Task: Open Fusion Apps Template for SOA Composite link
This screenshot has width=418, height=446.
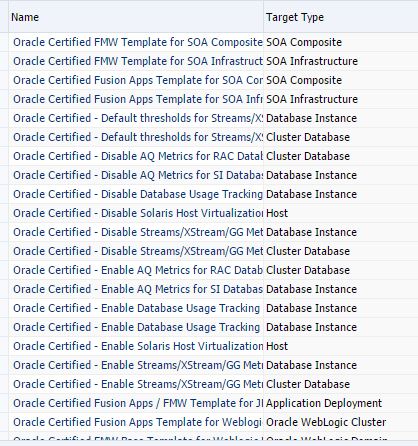Action: (138, 80)
